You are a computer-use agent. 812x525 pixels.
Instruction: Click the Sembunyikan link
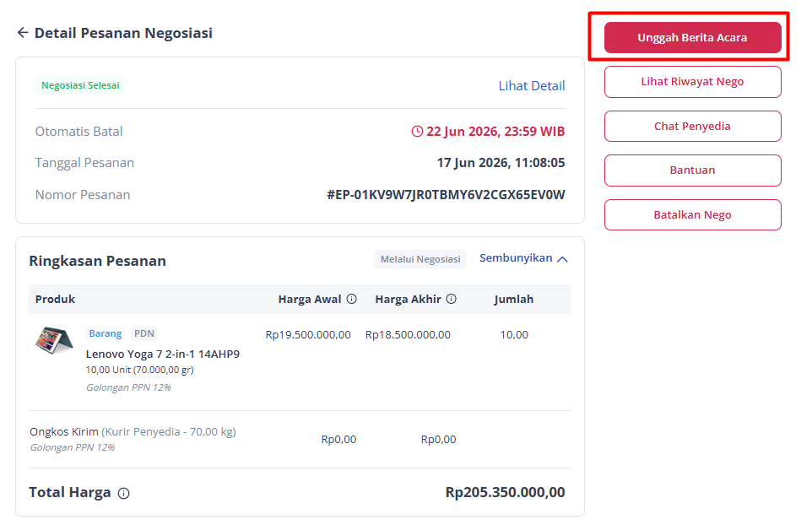(x=516, y=257)
